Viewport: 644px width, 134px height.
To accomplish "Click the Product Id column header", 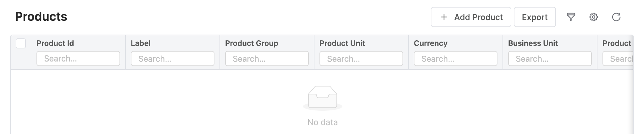I will [x=55, y=43].
